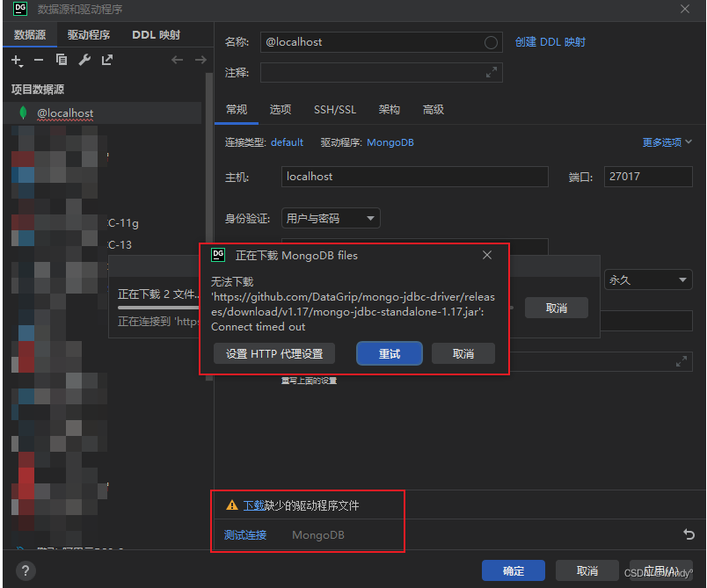Image resolution: width=707 pixels, height=588 pixels.
Task: Switch to the 架构 tab
Action: click(390, 110)
